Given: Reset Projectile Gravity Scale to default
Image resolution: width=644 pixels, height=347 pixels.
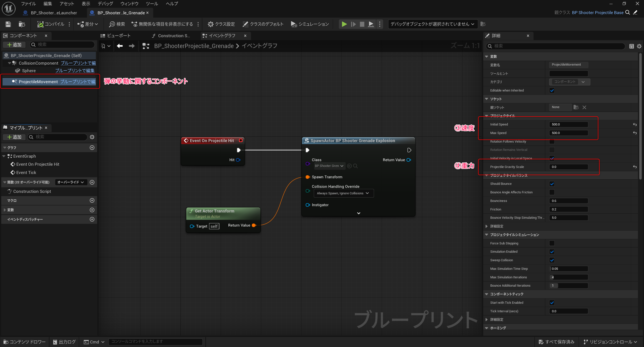Looking at the screenshot, I should (x=635, y=167).
